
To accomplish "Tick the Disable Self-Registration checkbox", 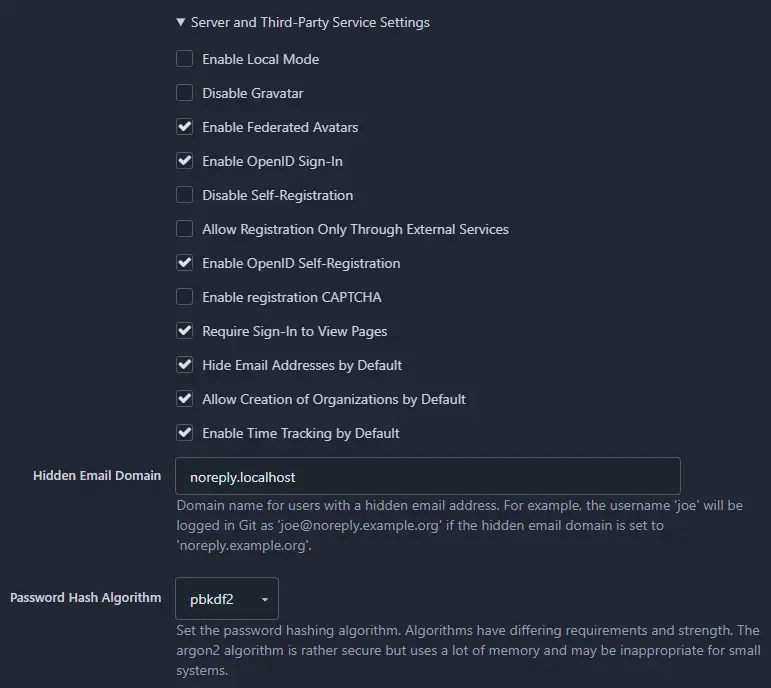I will click(184, 195).
